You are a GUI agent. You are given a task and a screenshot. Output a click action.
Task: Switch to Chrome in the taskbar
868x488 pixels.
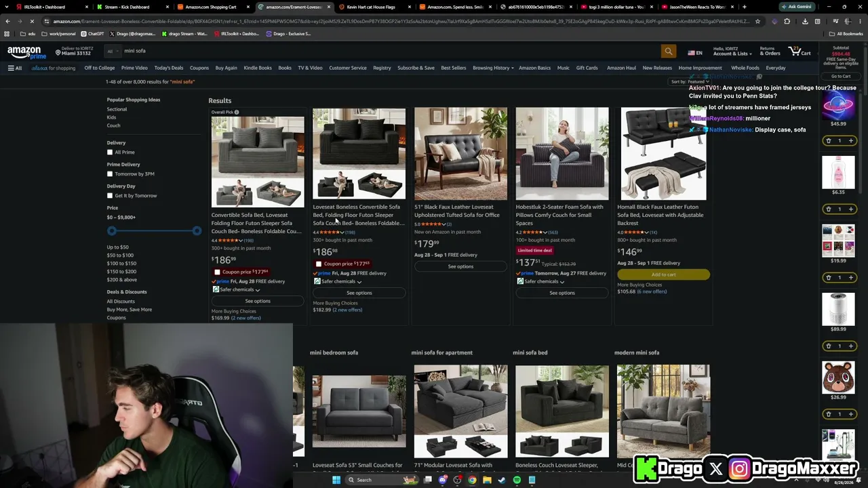[472, 480]
